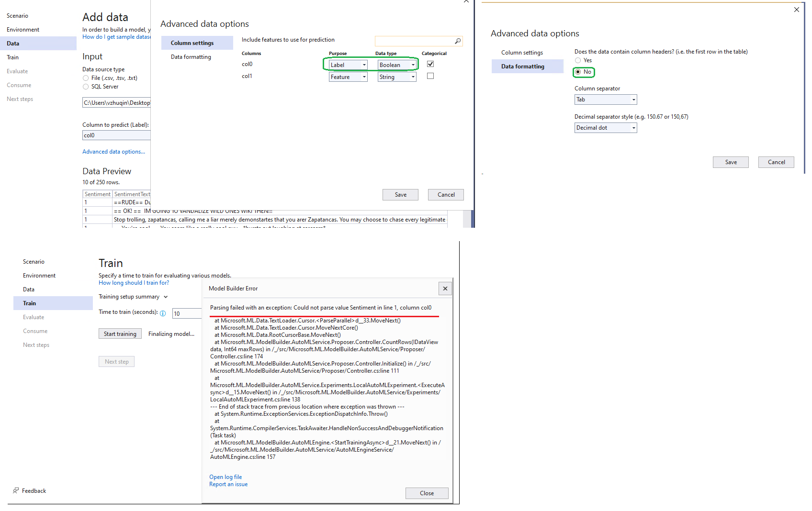
Task: Click the info icon next to Time to train
Action: [163, 313]
